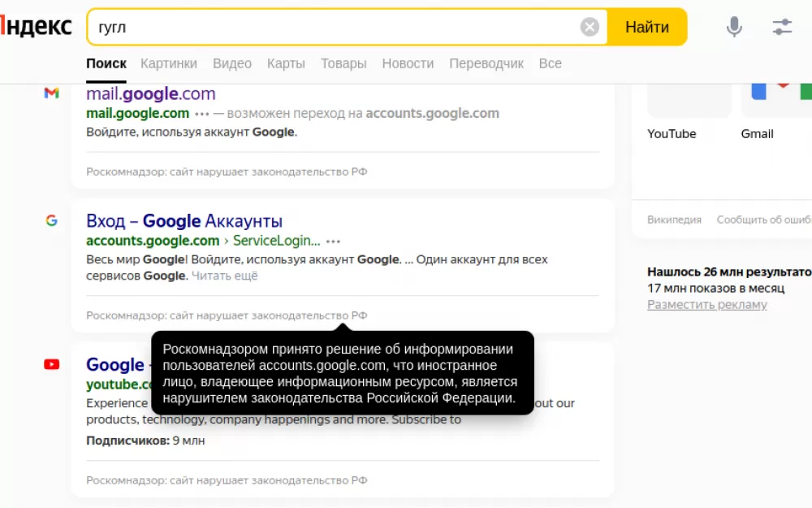Click Роскомнадзор notice under Google Аккаунты
The image size is (812, 508).
(x=227, y=315)
